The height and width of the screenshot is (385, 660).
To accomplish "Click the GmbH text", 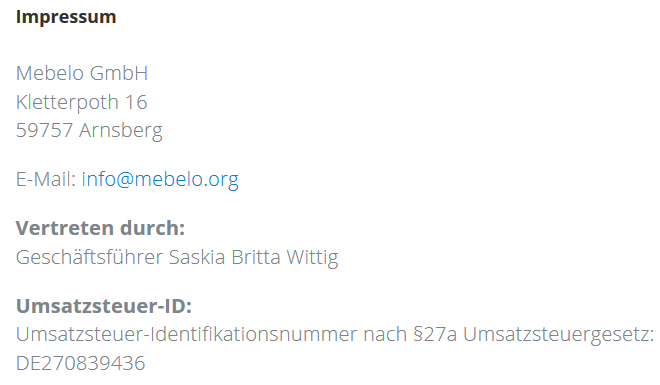I will click(119, 73).
